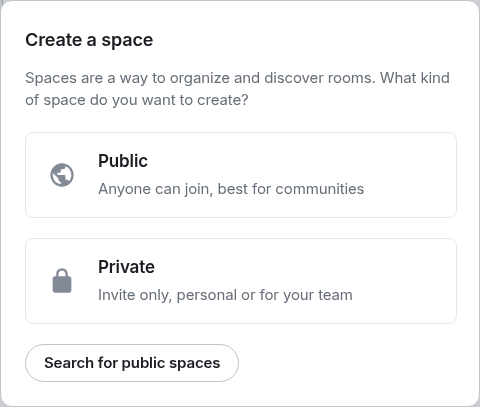Click "Anyone can join, best for communities" text

click(231, 189)
